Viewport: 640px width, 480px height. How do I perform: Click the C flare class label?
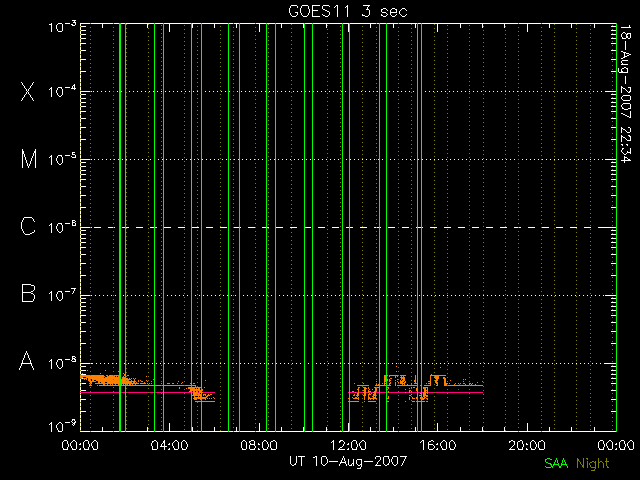[x=28, y=226]
